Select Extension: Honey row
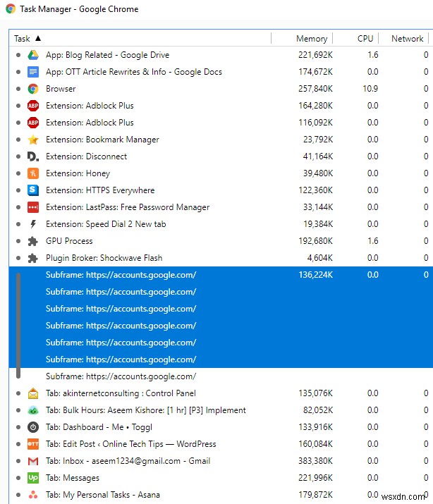Screen dimensions: 433x504 tap(221, 173)
